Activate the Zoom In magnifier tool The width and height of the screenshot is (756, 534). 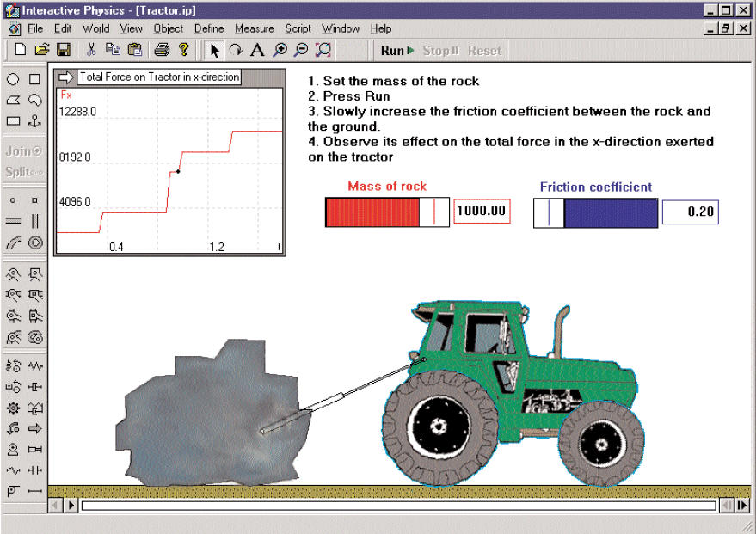[280, 51]
